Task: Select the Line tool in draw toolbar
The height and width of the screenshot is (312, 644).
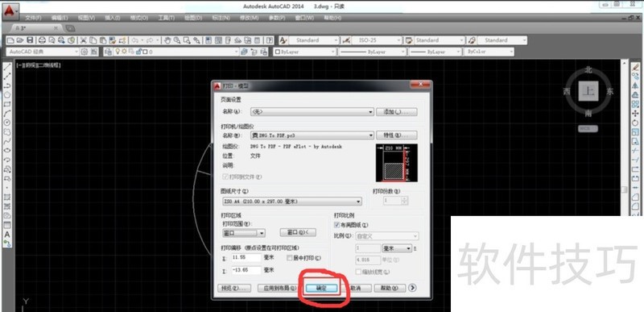Action: point(7,67)
